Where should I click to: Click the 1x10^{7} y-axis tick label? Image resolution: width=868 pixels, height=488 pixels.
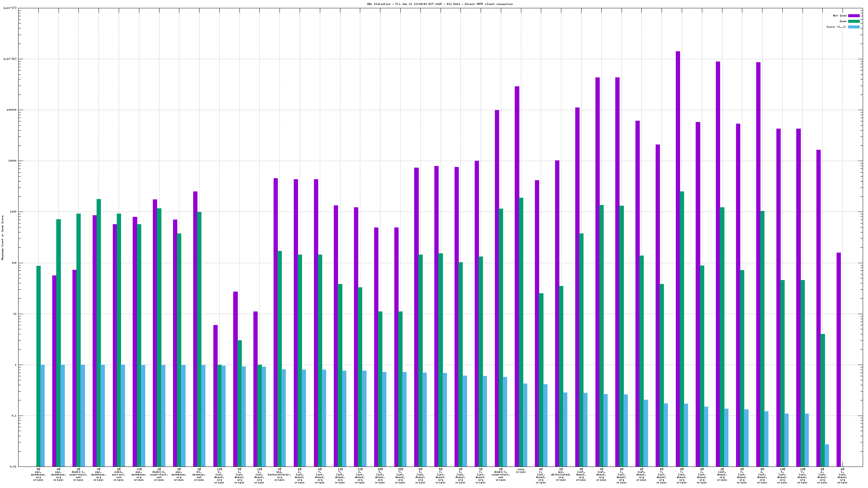tap(10, 8)
